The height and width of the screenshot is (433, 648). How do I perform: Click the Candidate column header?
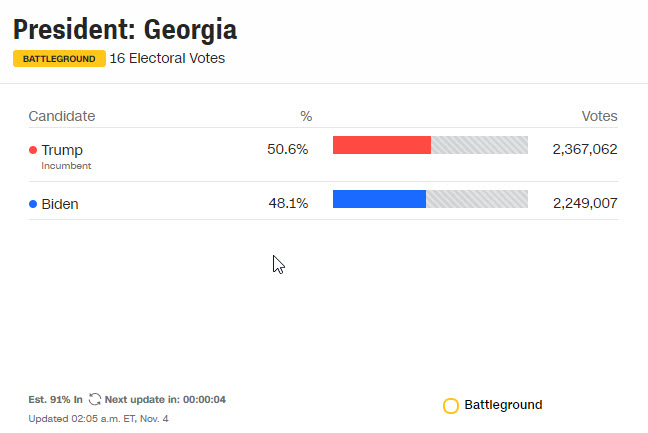coord(62,116)
